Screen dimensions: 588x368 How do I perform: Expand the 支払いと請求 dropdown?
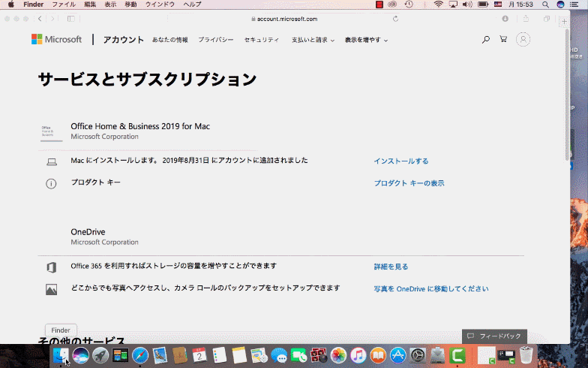click(313, 40)
